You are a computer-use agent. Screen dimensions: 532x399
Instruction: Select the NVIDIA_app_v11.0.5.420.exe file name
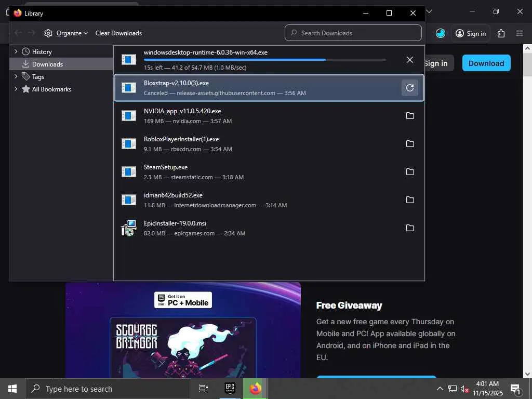coord(182,111)
